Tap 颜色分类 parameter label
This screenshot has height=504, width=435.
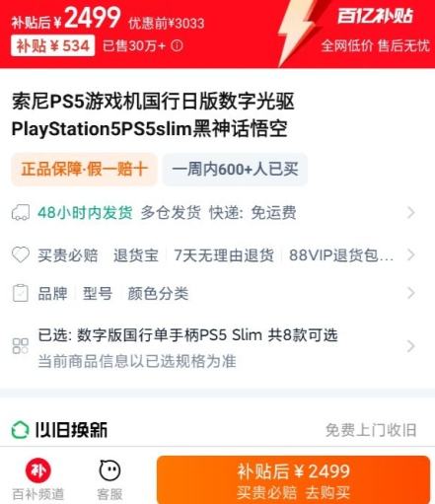tap(158, 293)
